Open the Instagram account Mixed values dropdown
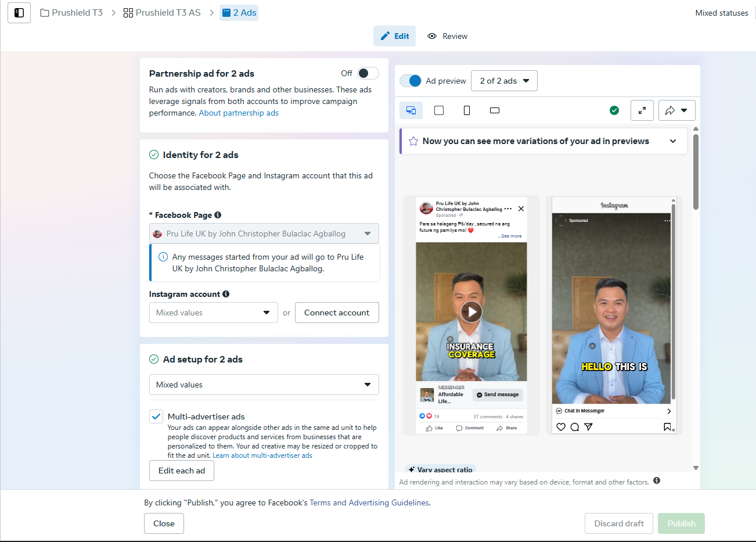Screen dimensions: 756x542 click(x=214, y=313)
